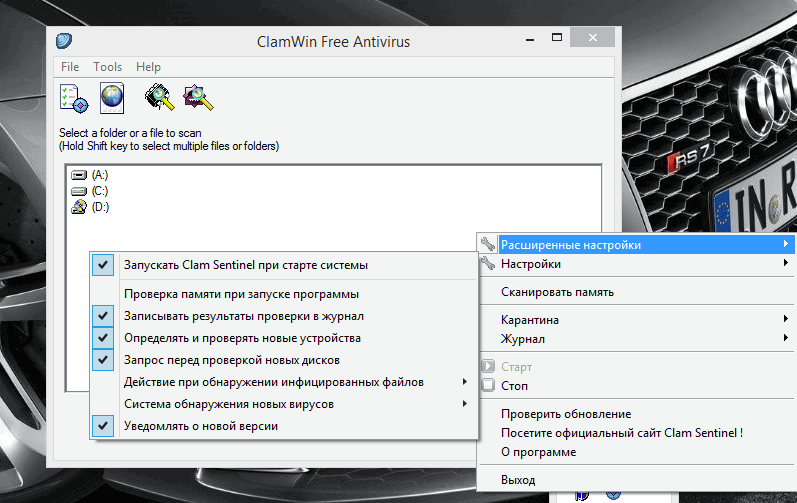
Task: Click the Scan Selected Files toolbar icon
Action: [198, 98]
